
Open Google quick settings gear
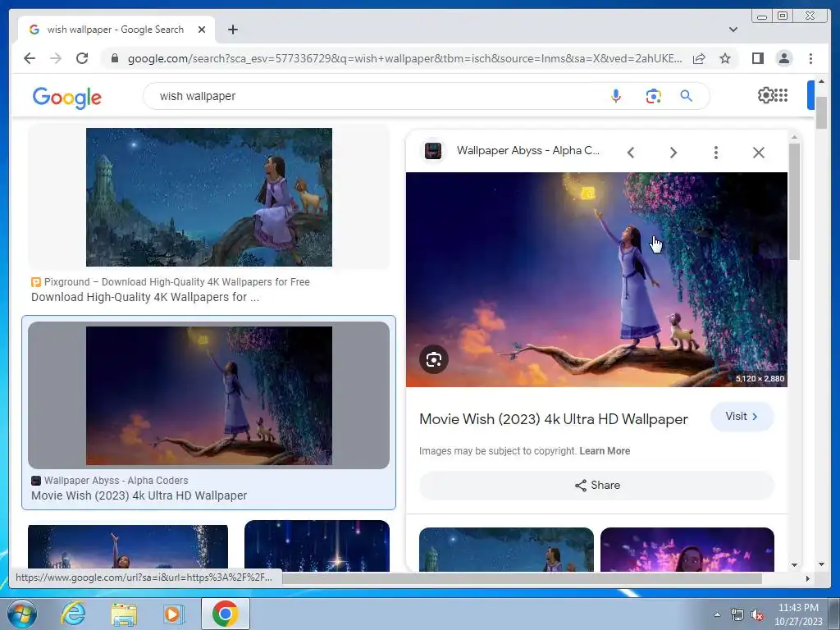point(765,95)
